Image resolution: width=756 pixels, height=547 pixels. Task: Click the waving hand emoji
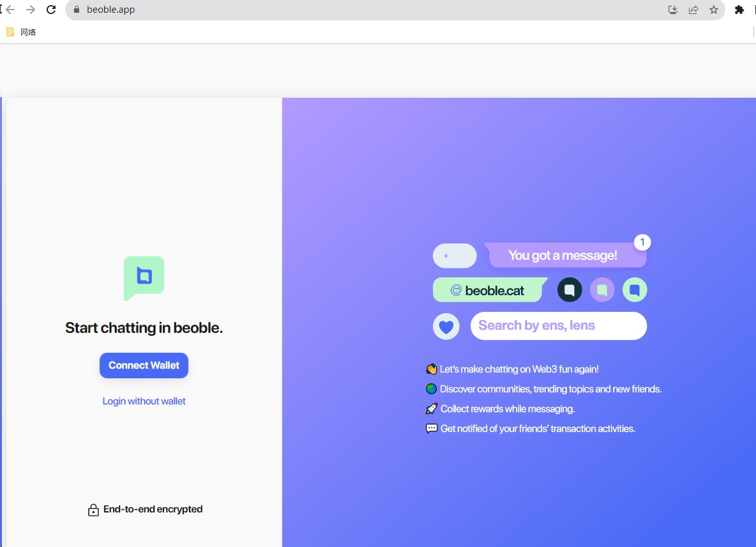pos(431,369)
